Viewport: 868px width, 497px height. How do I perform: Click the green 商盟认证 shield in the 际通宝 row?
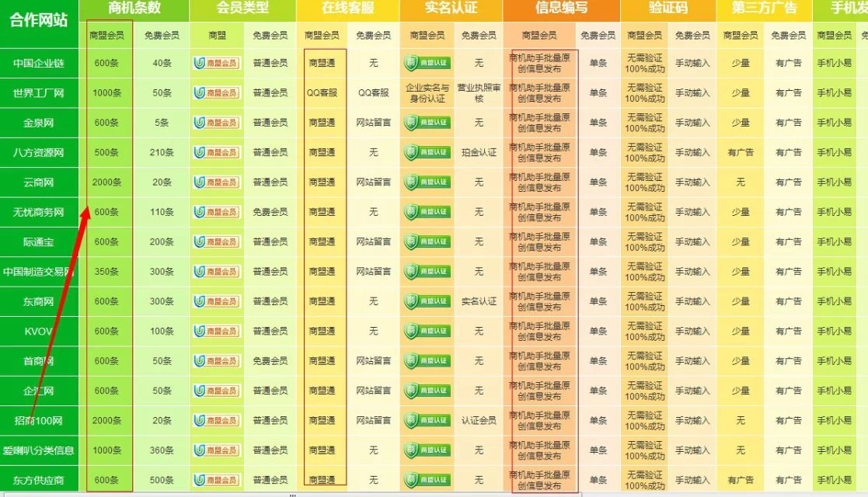tap(427, 242)
